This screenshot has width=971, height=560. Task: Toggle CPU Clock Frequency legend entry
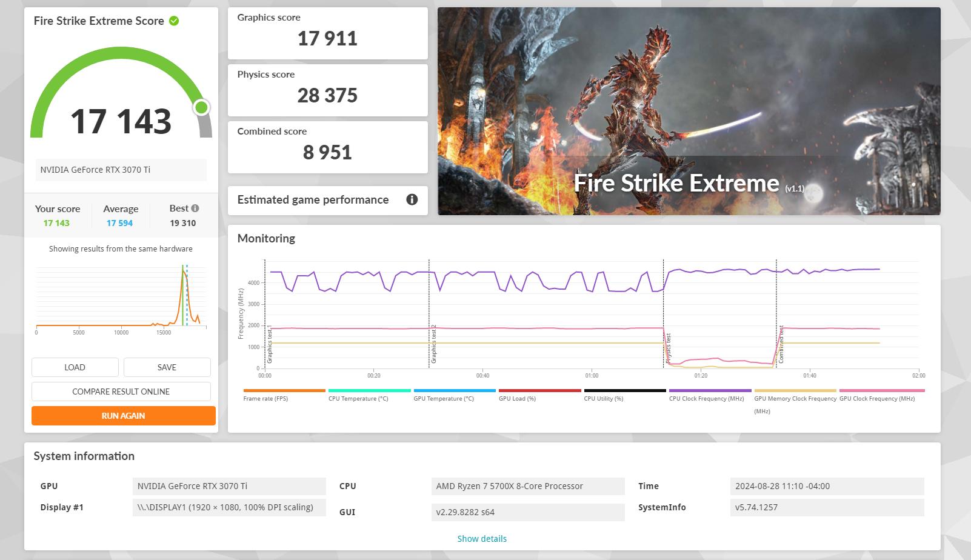(710, 395)
